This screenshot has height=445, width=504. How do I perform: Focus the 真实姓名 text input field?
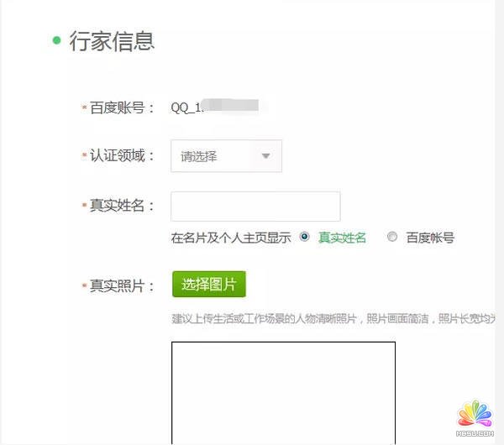point(255,207)
